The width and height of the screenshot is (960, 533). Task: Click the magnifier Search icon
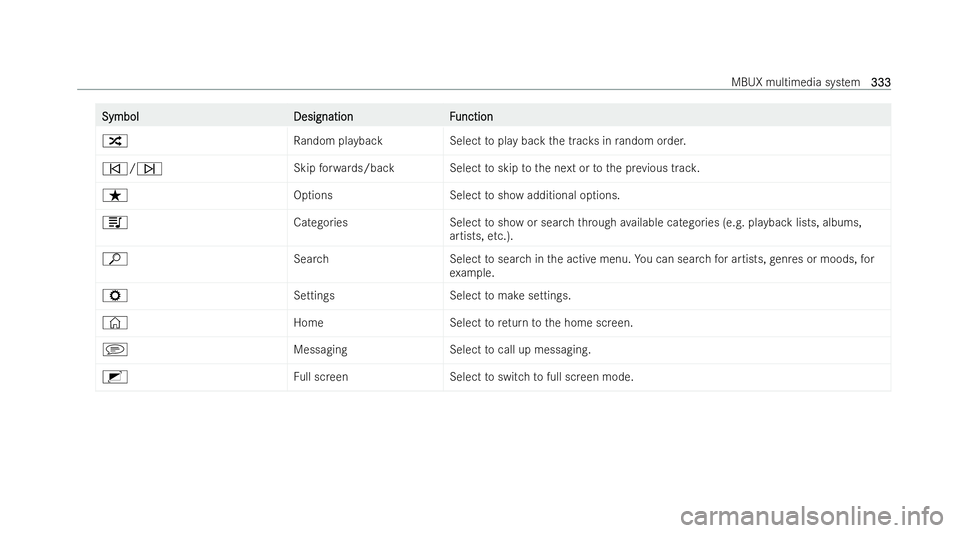(x=115, y=259)
